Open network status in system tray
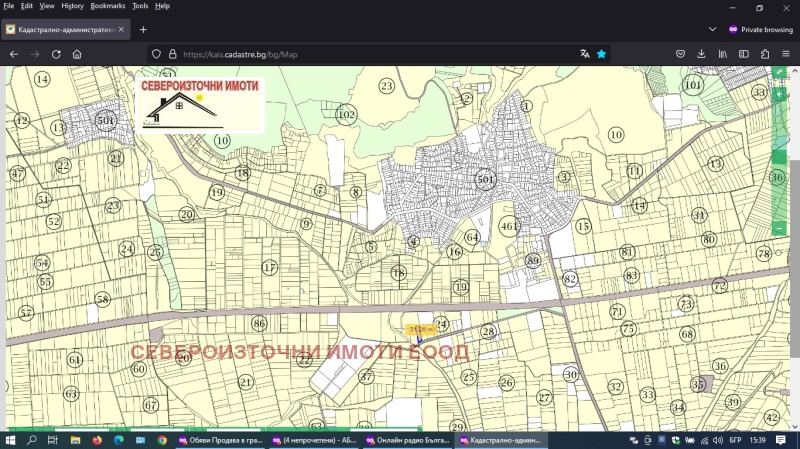This screenshot has width=800, height=449. coord(705,440)
